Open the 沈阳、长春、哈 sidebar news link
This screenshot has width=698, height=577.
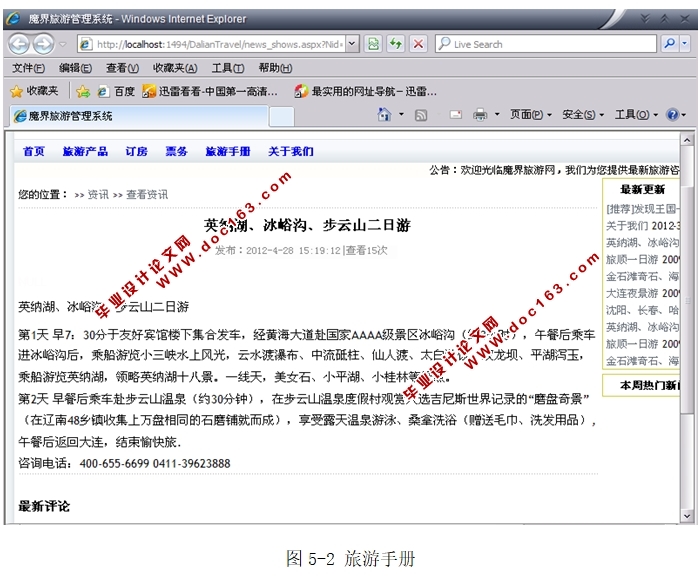643,310
